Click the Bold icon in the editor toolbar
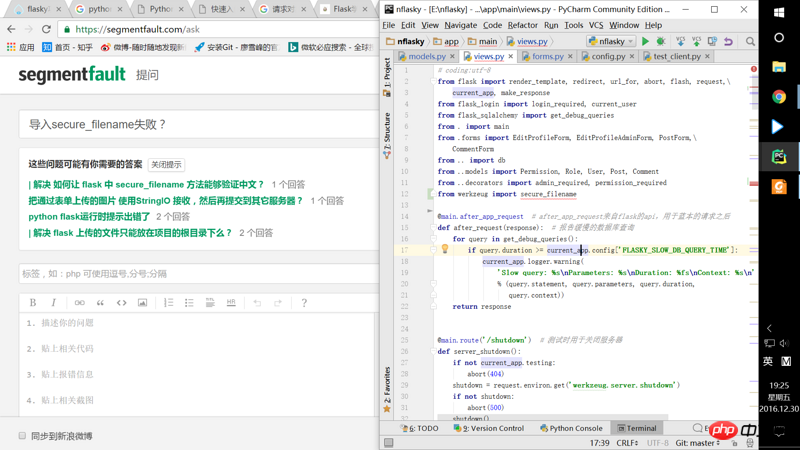This screenshot has width=800, height=450. tap(33, 302)
